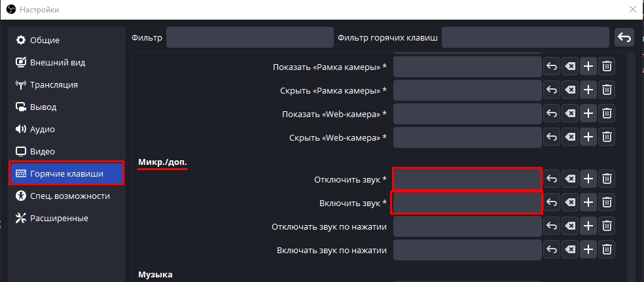This screenshot has height=282, width=644.
Task: Revert hotkey for Показать «Web-камера»
Action: pos(552,113)
